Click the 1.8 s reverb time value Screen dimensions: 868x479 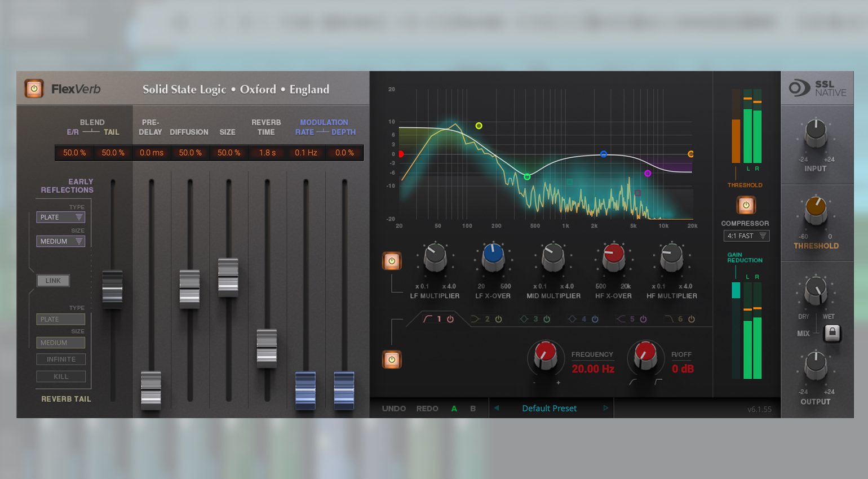tap(268, 153)
